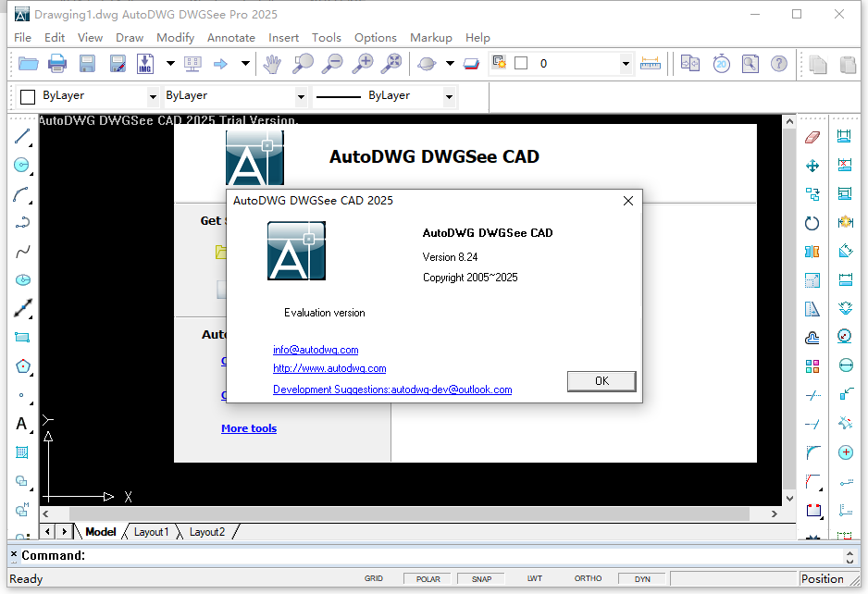Activate the Erase tool on right toolbar
Viewport: 868px width, 594px height.
812,136
